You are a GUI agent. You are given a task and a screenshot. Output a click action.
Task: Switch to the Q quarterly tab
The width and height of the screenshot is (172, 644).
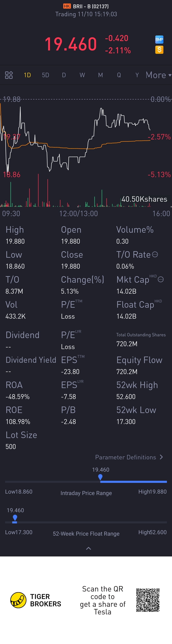[x=119, y=75]
